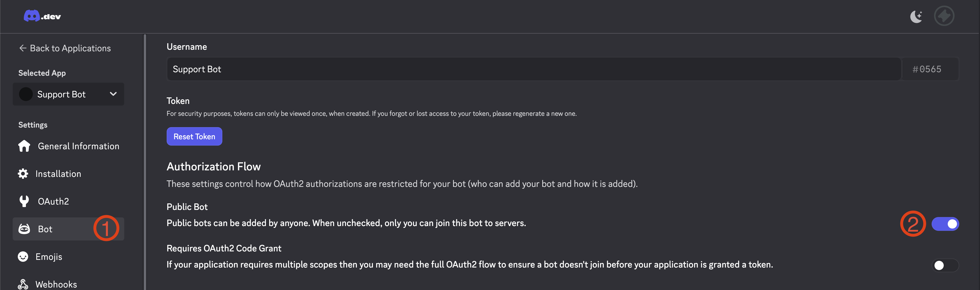
Task: Click the back arrow beside Back to Applications
Action: tap(22, 48)
